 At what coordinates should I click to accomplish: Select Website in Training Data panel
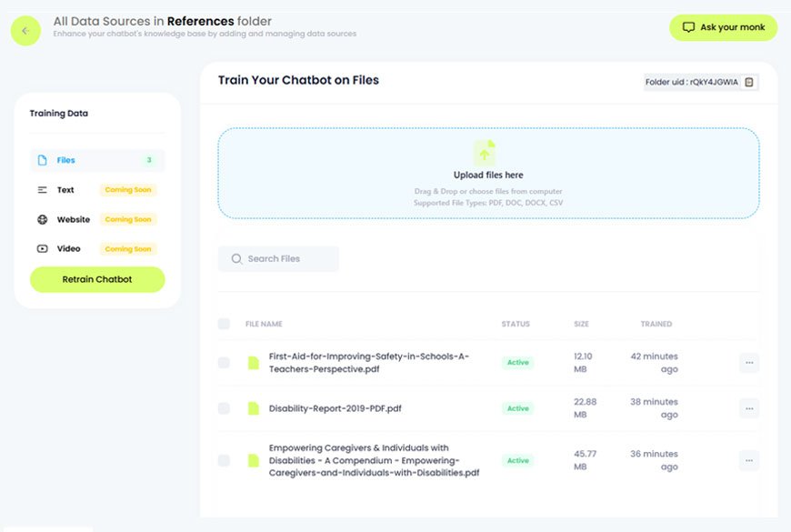point(74,219)
